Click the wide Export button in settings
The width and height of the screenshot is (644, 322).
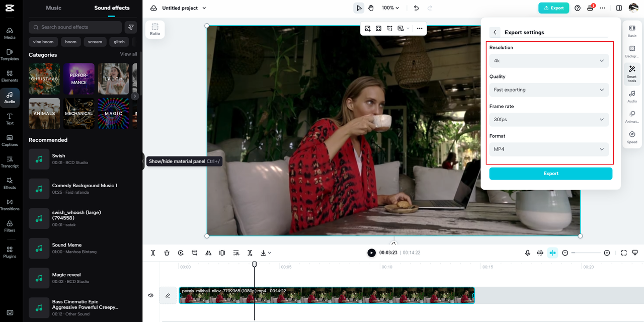pos(551,174)
